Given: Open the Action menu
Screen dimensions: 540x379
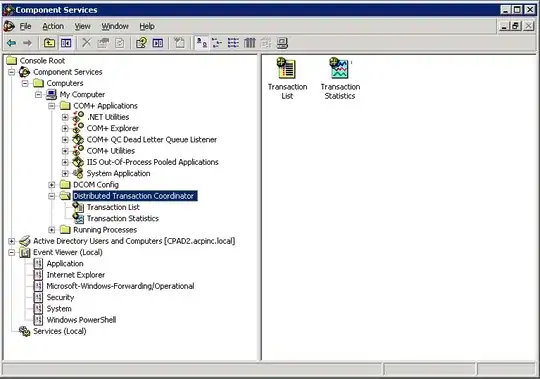Looking at the screenshot, I should pyautogui.click(x=53, y=26).
